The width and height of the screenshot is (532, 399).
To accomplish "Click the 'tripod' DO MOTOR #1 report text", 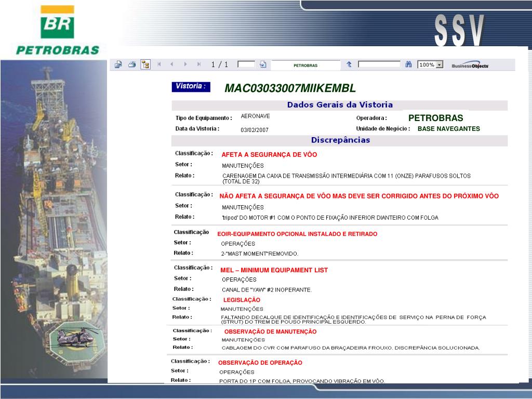I will [x=330, y=218].
